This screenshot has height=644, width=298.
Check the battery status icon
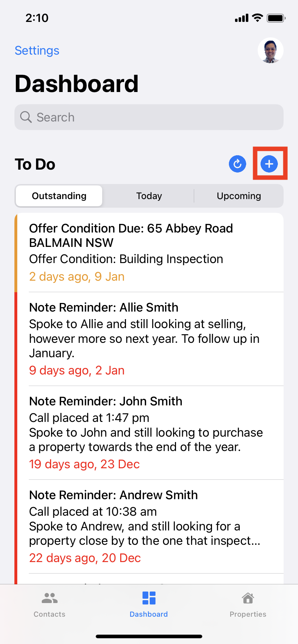276,18
